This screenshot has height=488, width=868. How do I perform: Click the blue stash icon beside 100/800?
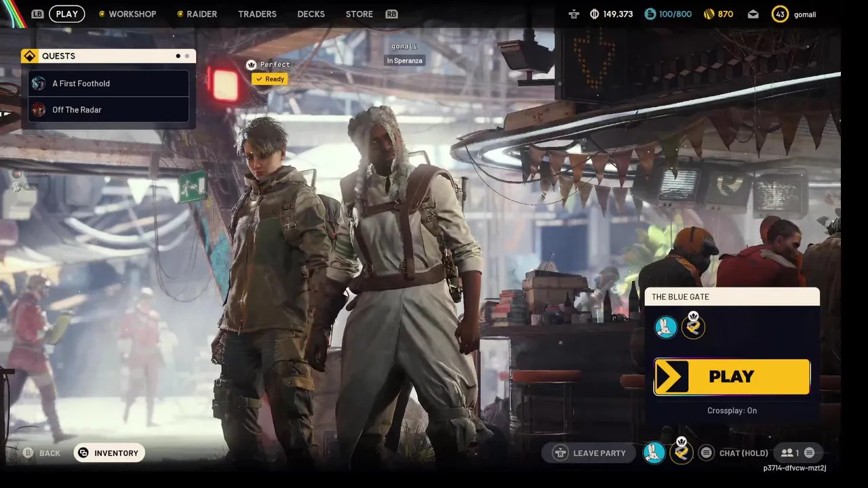(x=650, y=14)
